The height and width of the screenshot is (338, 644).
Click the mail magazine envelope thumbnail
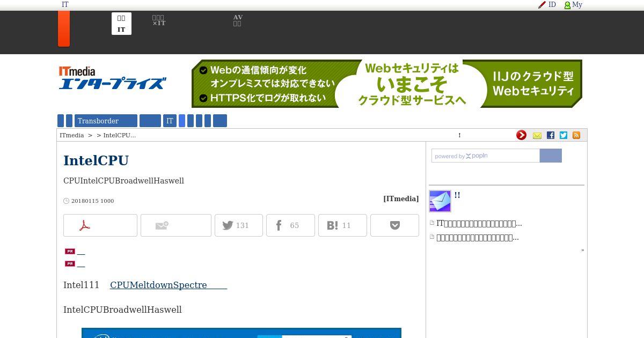point(440,201)
